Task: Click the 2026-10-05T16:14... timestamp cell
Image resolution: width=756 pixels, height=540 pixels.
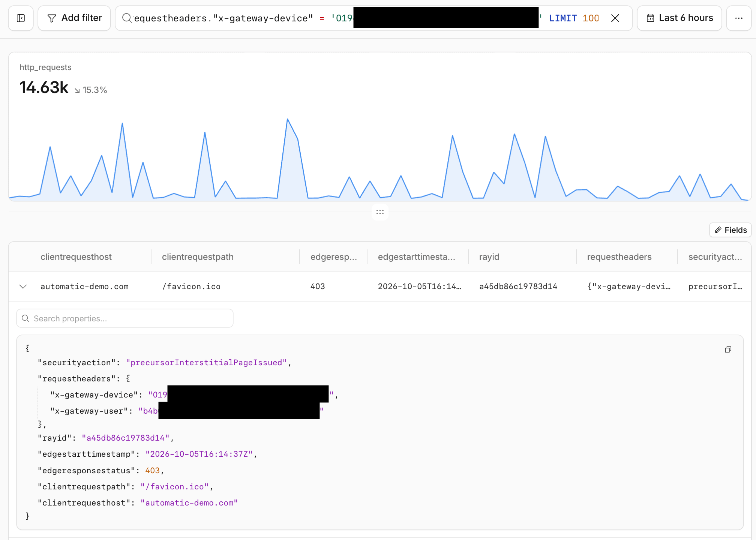Action: point(420,286)
